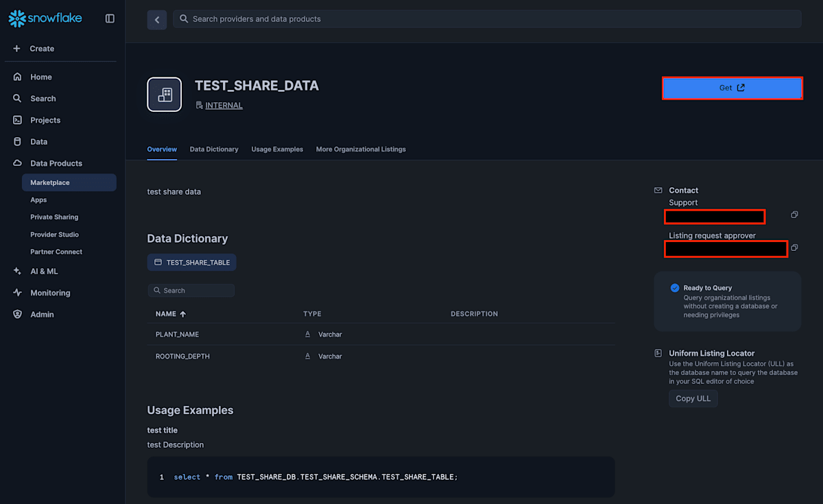This screenshot has height=504, width=823.
Task: Select the ROOTING_DEPTH row
Action: (x=381, y=357)
